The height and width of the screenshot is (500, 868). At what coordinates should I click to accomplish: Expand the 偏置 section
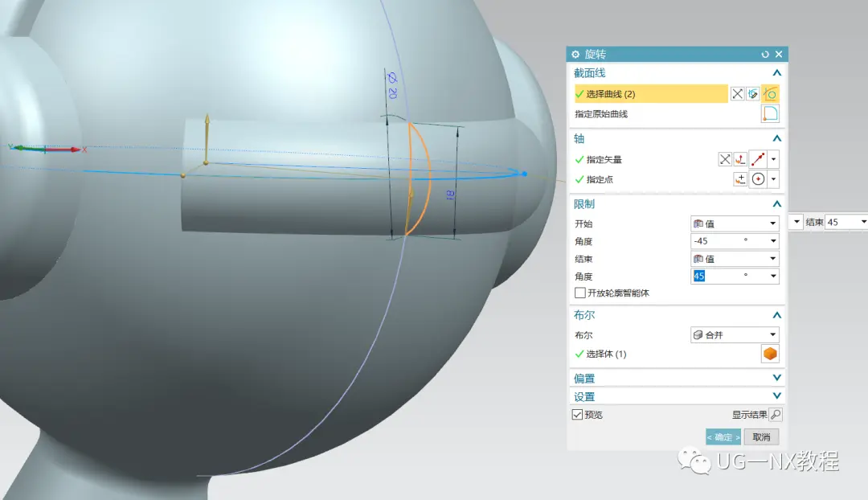776,378
